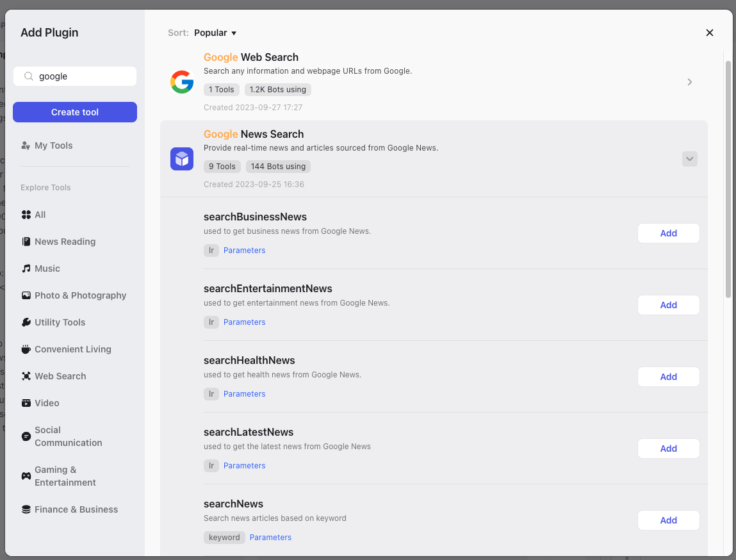This screenshot has width=736, height=560.
Task: Click the Google Web Search plugin logo
Action: (181, 81)
